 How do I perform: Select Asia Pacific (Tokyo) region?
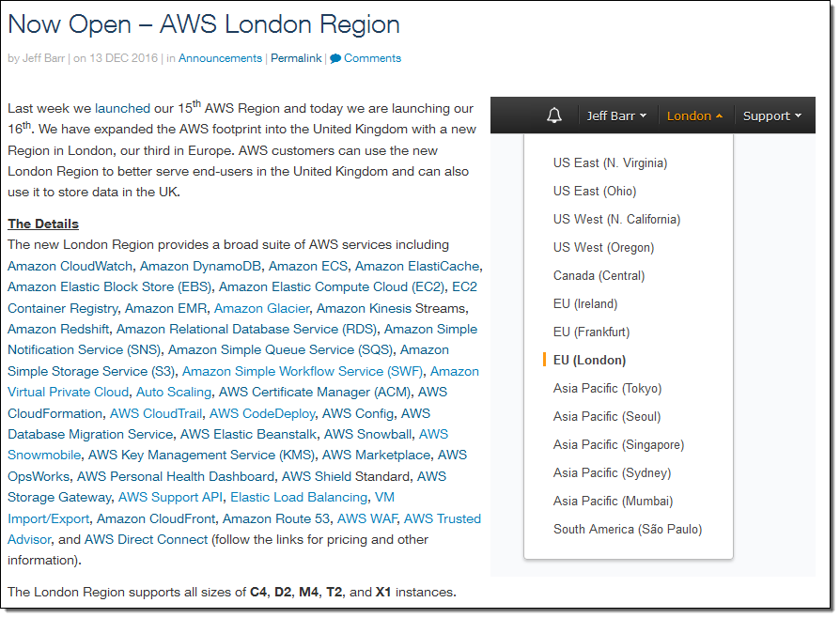(608, 388)
